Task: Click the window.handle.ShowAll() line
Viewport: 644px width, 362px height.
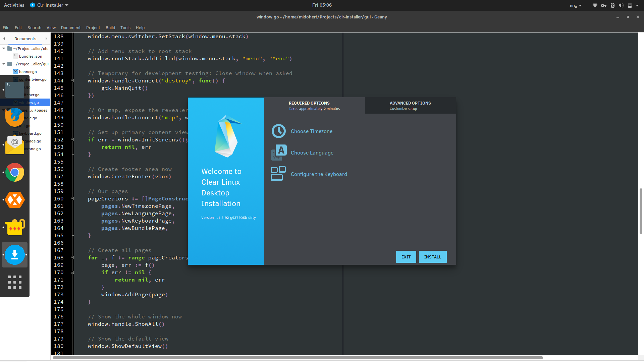Action: tap(126, 324)
